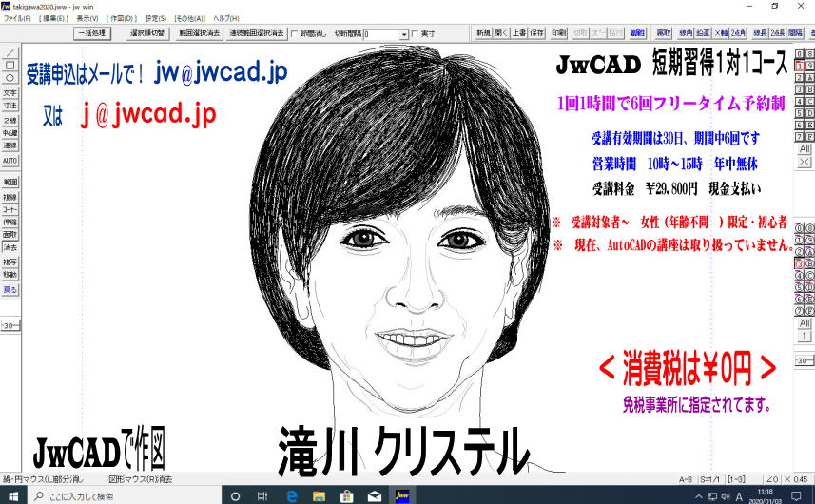Screen dimensions: 815x504
Task: Click 開く open file toolbar button
Action: [x=501, y=32]
